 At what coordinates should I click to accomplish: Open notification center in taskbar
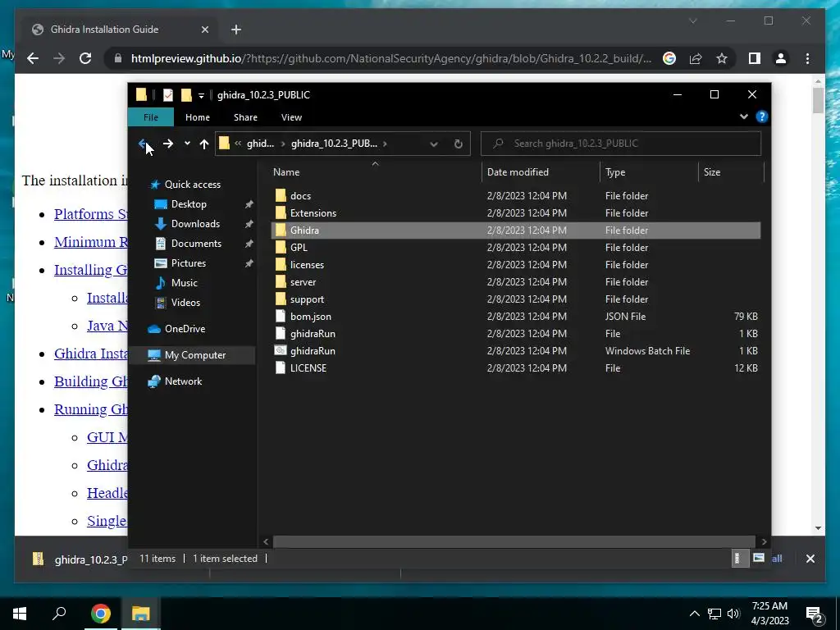tap(814, 614)
